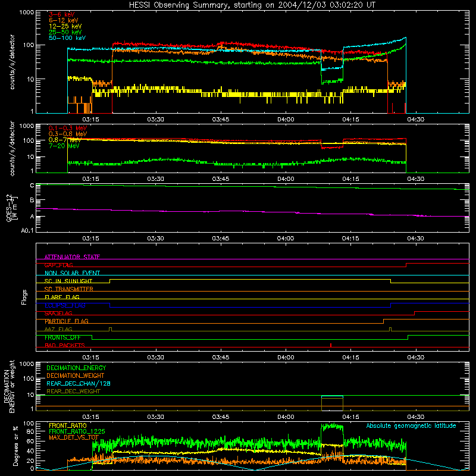Click the olive flag label above FRONTS_OFF
476x476 pixels.
(x=58, y=329)
